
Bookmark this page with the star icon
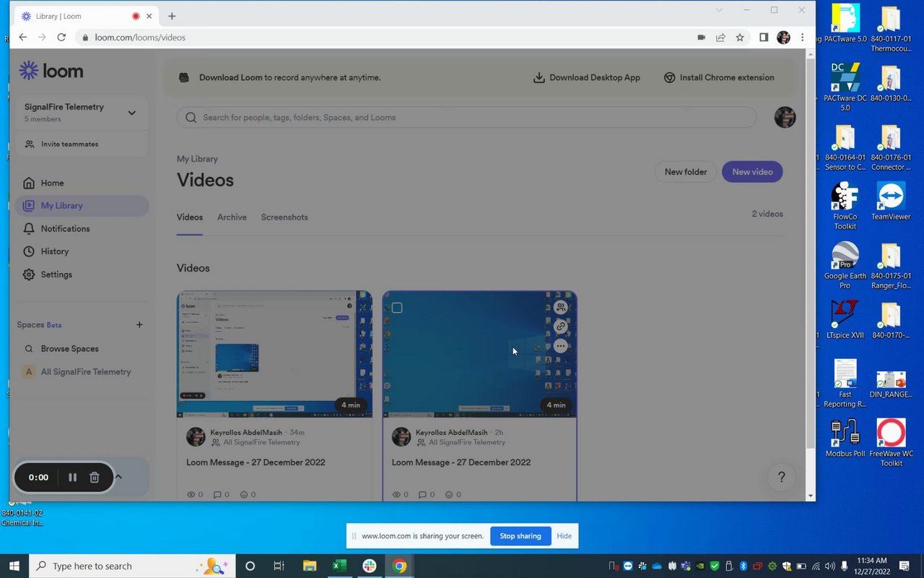(740, 38)
